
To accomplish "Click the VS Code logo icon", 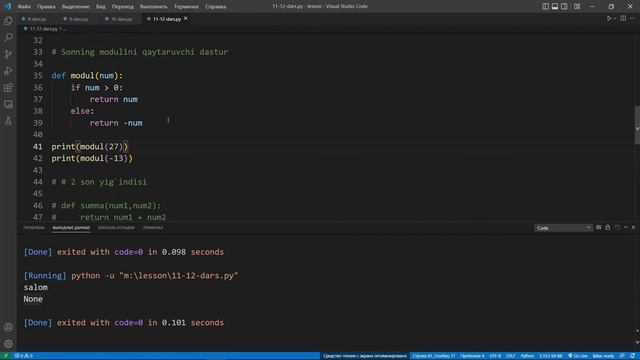I will tap(8, 6).
